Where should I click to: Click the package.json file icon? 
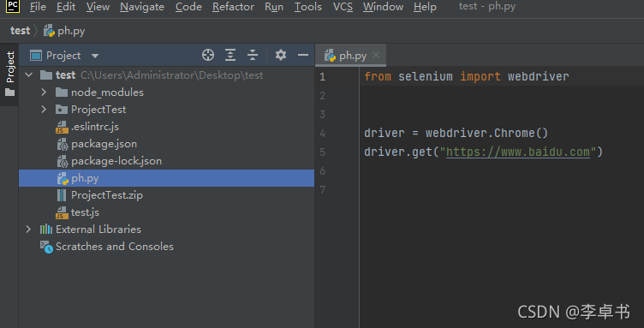62,144
